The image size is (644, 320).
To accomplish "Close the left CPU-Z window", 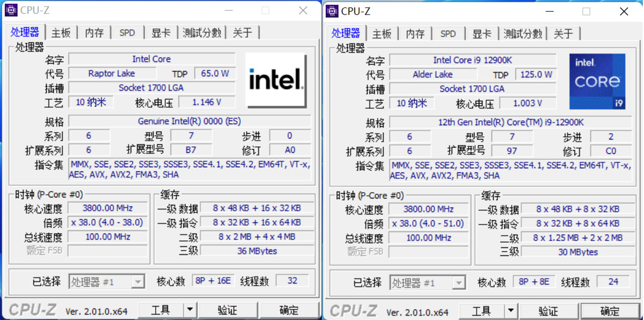I will tap(303, 10).
